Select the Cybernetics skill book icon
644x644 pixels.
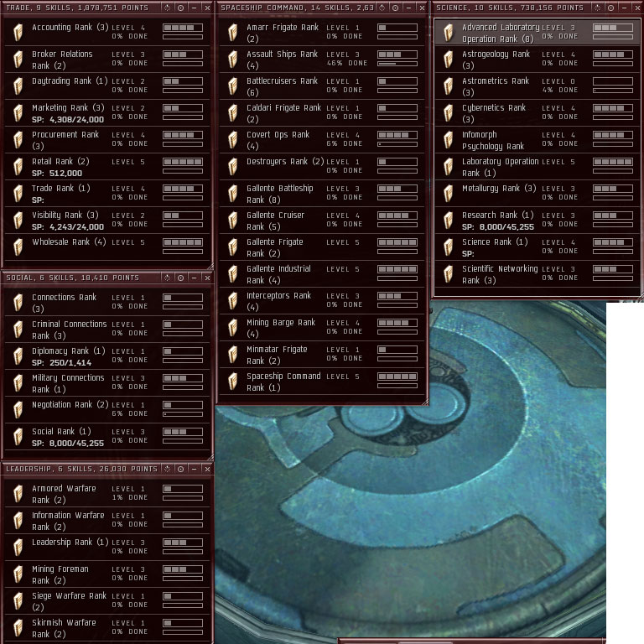click(448, 112)
